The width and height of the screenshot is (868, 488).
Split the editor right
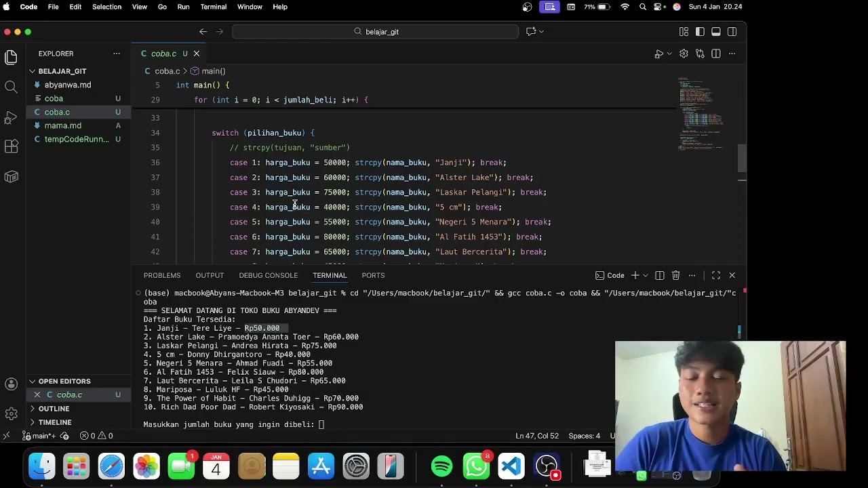pos(716,54)
